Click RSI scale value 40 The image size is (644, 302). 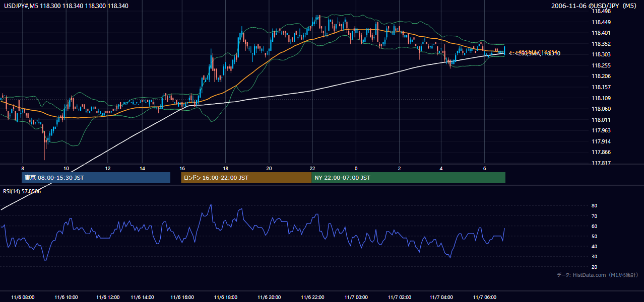[595, 246]
